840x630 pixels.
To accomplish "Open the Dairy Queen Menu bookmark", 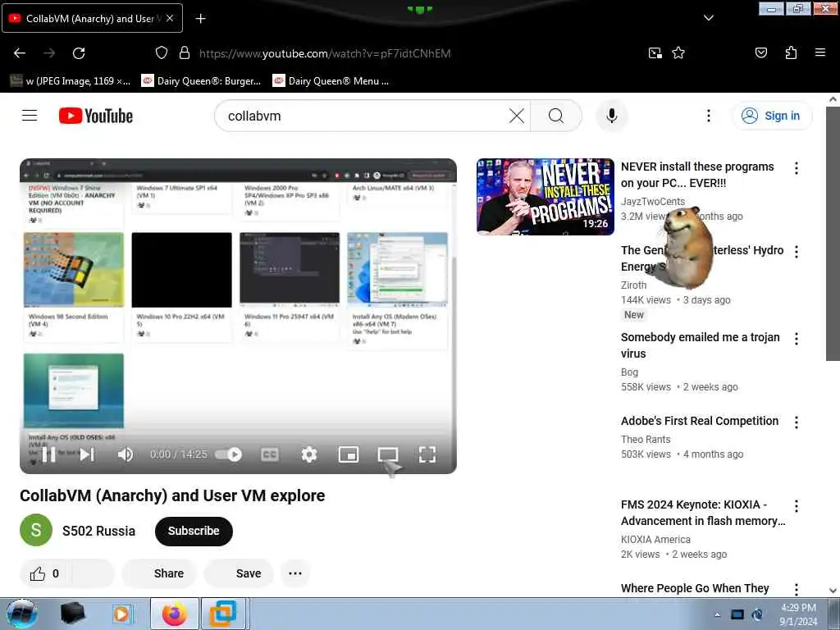I will (331, 81).
